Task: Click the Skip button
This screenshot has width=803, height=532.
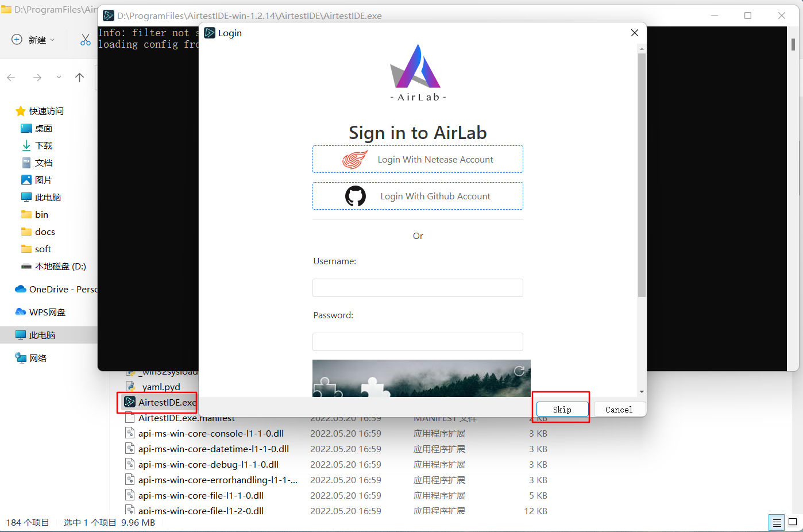Action: (x=562, y=409)
